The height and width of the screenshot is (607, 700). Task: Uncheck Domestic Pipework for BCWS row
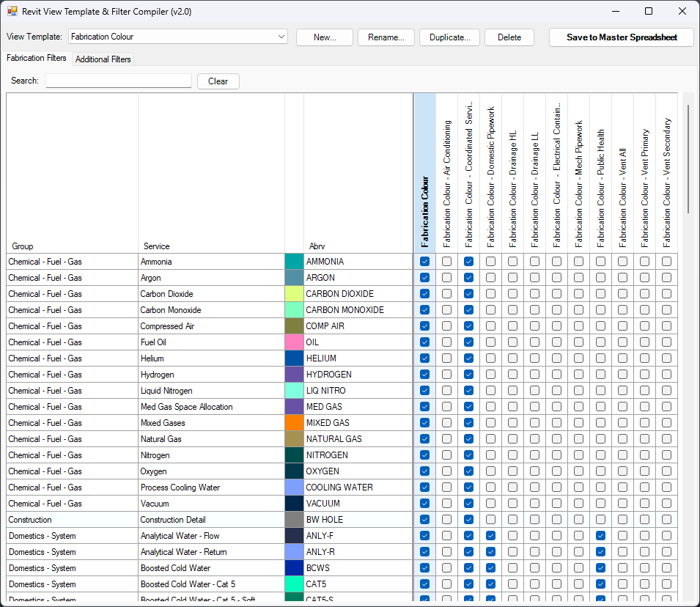tap(490, 567)
